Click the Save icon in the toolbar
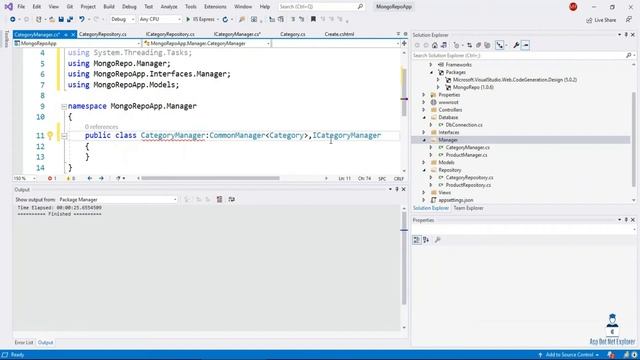The height and width of the screenshot is (360, 640). (61, 19)
